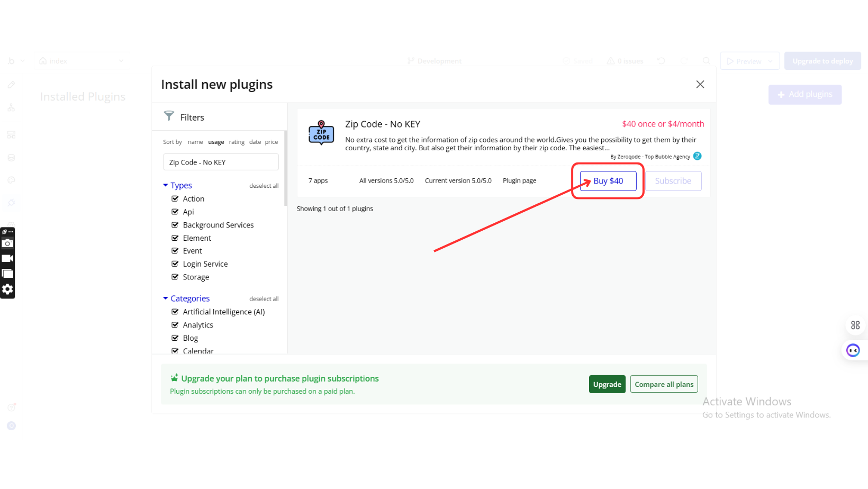The height and width of the screenshot is (489, 868).
Task: Sort plugins by date
Action: (x=255, y=142)
